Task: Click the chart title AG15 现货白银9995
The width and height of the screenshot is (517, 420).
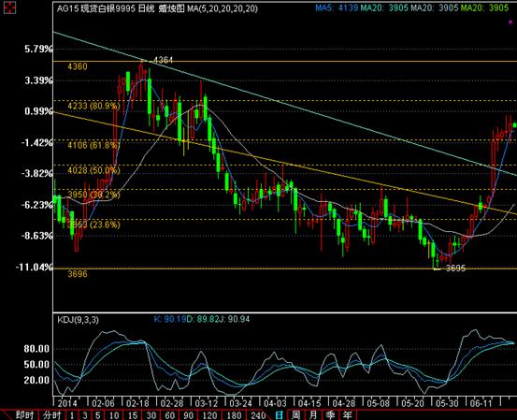Action: click(x=96, y=8)
